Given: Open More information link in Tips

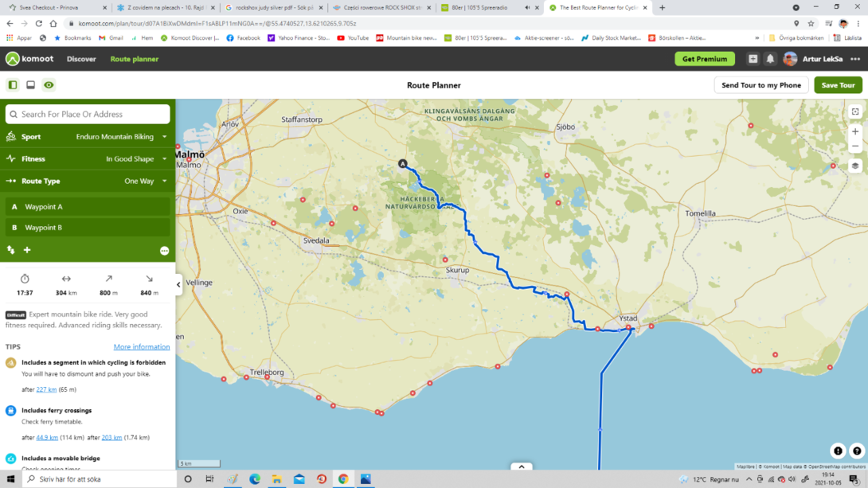Looking at the screenshot, I should point(142,347).
